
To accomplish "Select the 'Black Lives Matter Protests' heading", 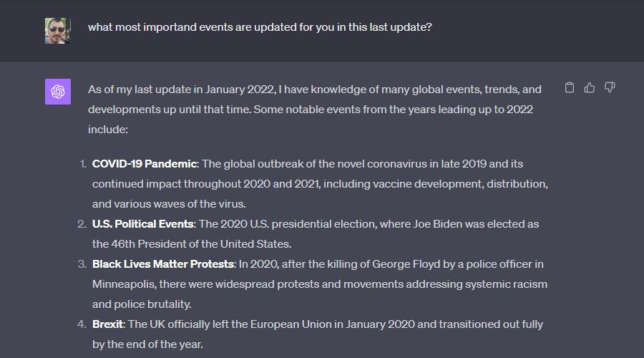I will coord(163,264).
